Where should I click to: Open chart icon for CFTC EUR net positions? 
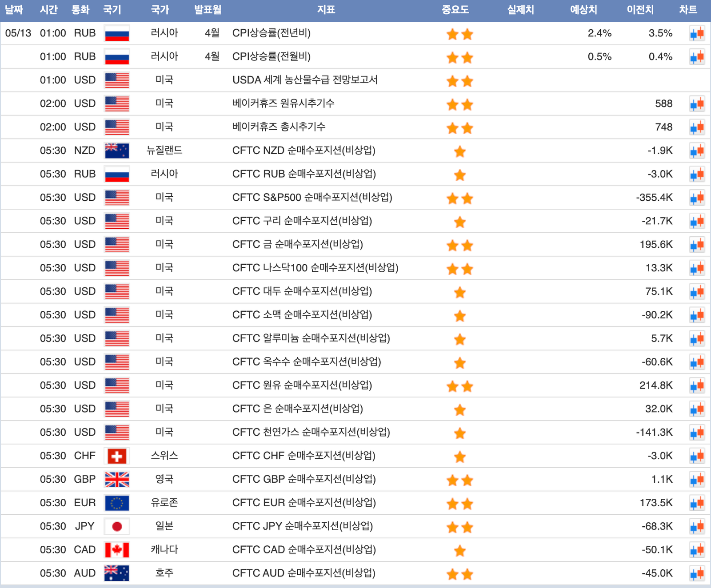697,503
